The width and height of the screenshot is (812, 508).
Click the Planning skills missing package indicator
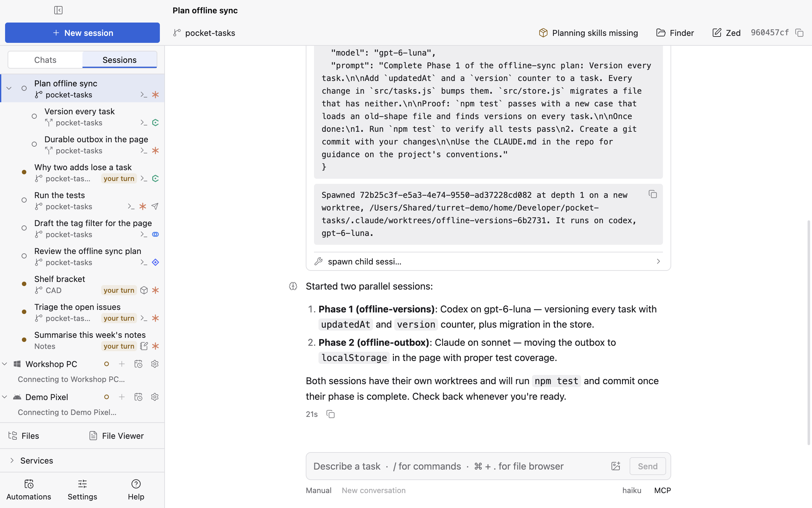coord(588,33)
